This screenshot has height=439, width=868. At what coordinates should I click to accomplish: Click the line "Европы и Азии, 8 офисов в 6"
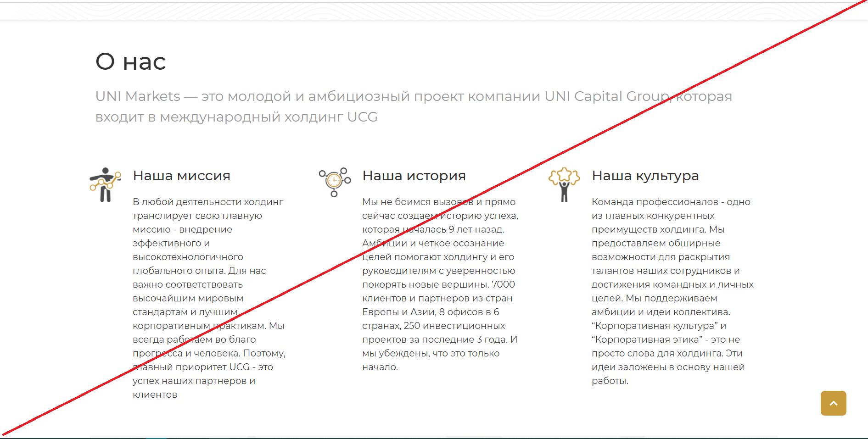pos(431,312)
